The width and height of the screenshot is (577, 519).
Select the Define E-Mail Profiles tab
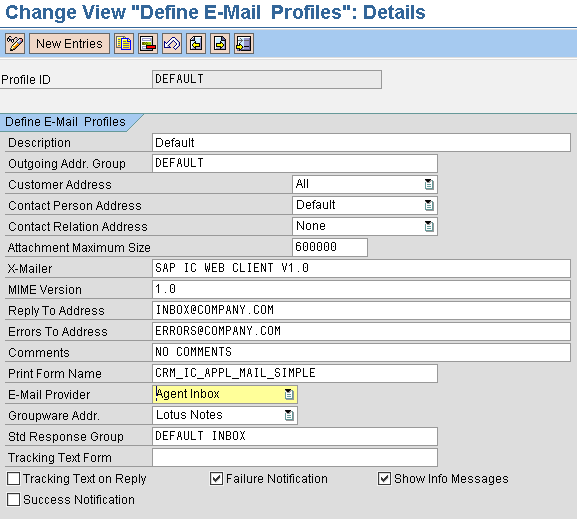tap(66, 122)
